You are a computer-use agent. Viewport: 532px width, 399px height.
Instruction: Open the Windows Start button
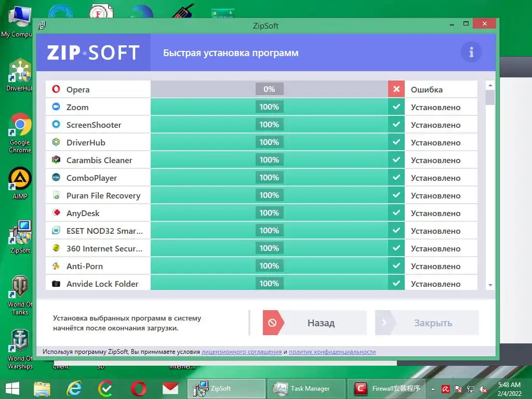[12, 389]
